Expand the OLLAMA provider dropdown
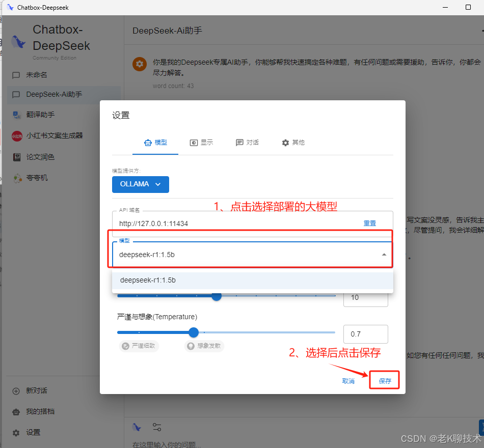Image resolution: width=484 pixels, height=448 pixels. pos(141,184)
